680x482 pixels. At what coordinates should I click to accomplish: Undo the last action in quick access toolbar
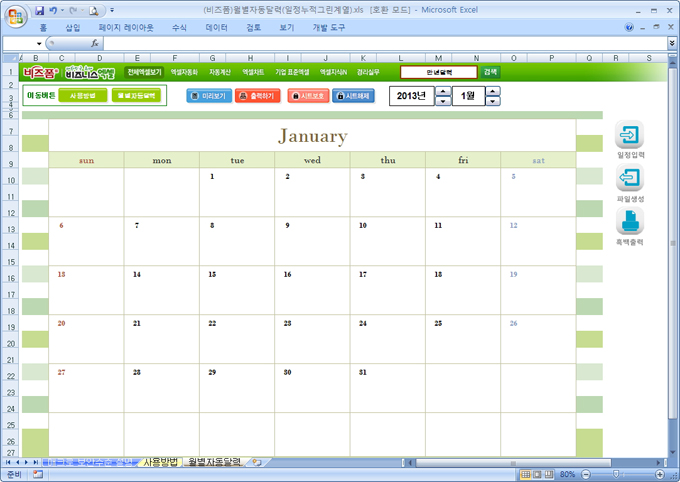coord(53,10)
